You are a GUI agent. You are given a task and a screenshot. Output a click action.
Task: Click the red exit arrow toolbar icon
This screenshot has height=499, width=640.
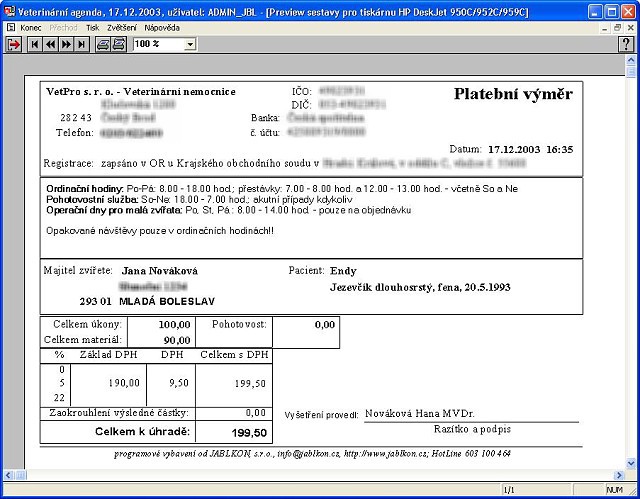[14, 44]
